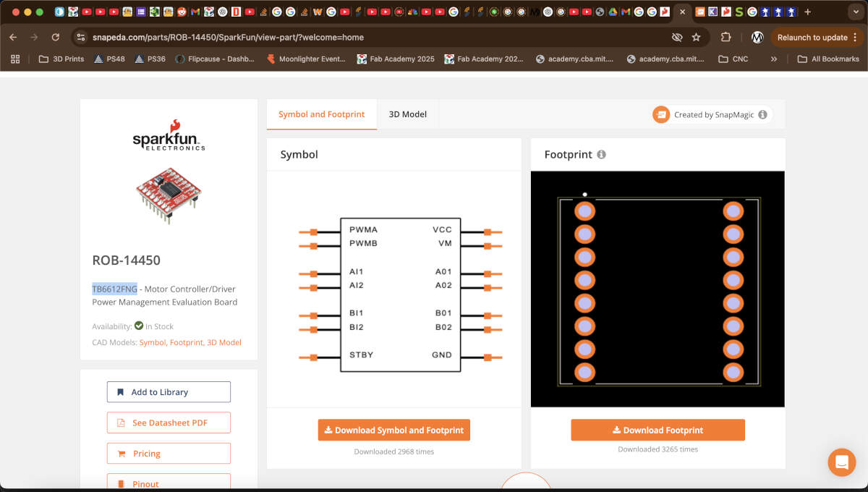This screenshot has width=868, height=492.
Task: Reload the SnapEDA page
Action: (56, 37)
